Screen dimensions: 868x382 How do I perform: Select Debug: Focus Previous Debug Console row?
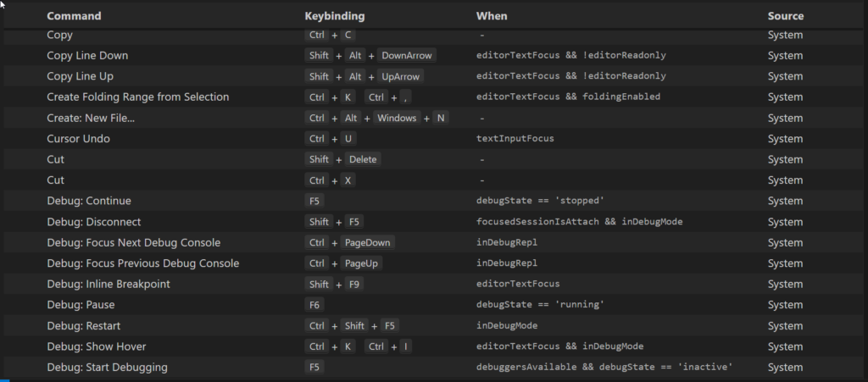[x=433, y=263]
